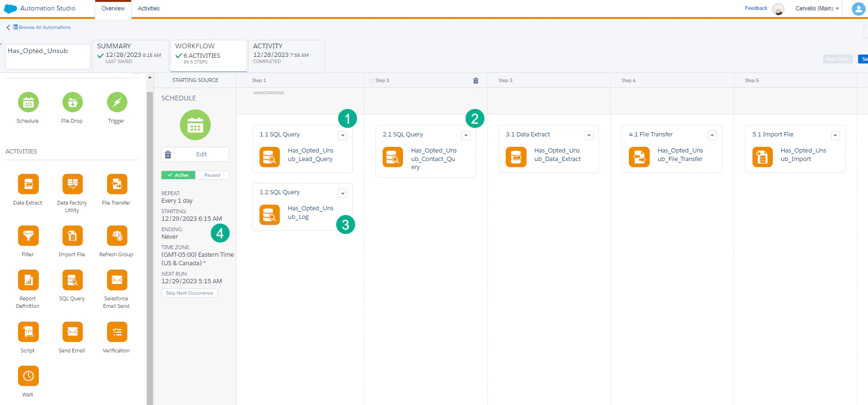Open the Cervello (Main) account dropdown

pyautogui.click(x=817, y=9)
